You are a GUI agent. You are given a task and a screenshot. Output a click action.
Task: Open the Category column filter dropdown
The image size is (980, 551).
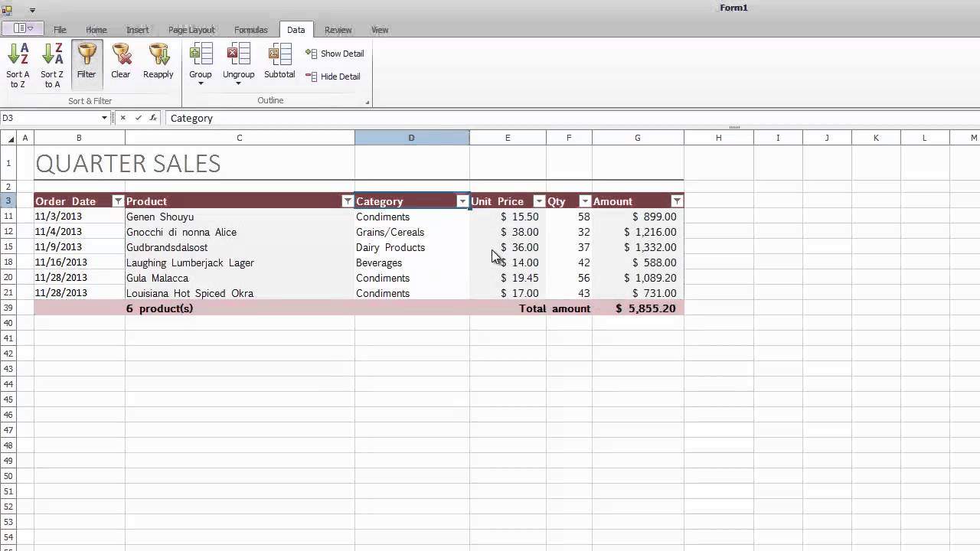pos(462,201)
